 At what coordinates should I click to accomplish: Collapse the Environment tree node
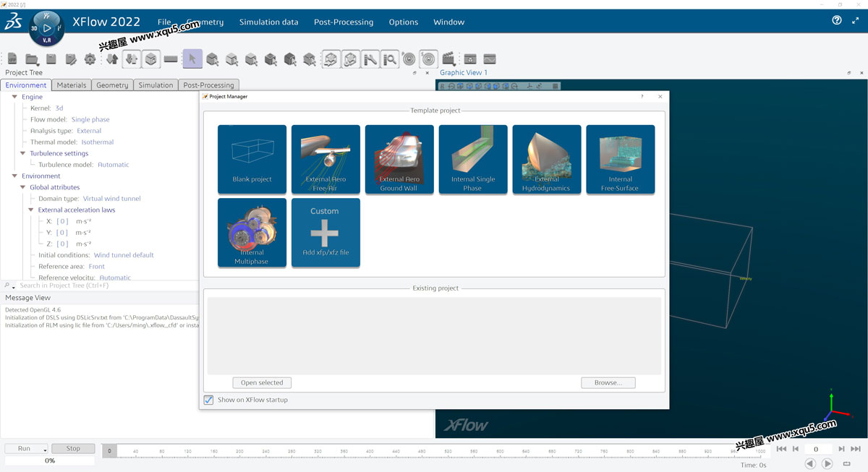pos(14,176)
